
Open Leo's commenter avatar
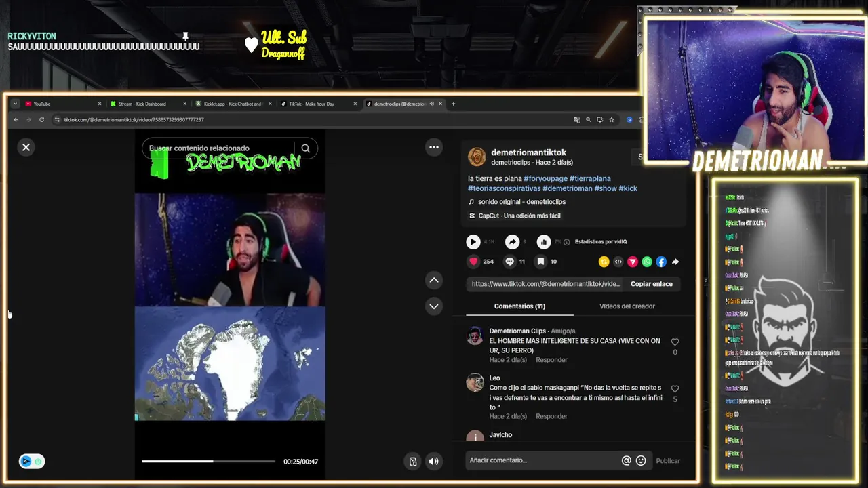pyautogui.click(x=475, y=383)
